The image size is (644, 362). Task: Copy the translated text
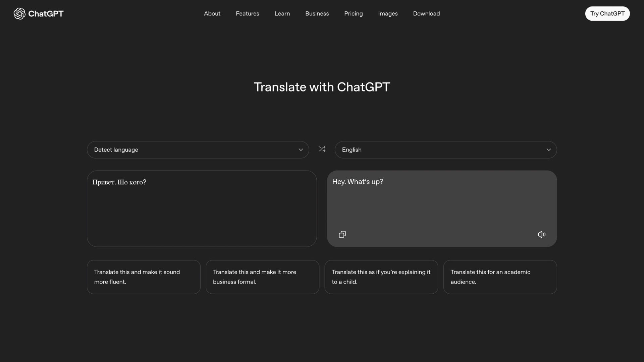[342, 234]
